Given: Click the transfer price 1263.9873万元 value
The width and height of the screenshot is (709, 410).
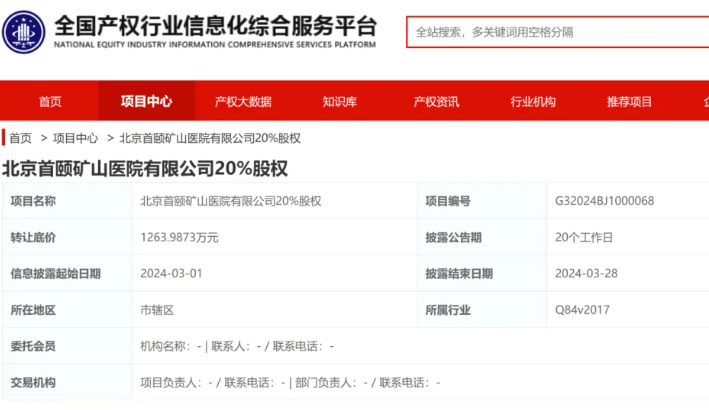Looking at the screenshot, I should tap(179, 237).
